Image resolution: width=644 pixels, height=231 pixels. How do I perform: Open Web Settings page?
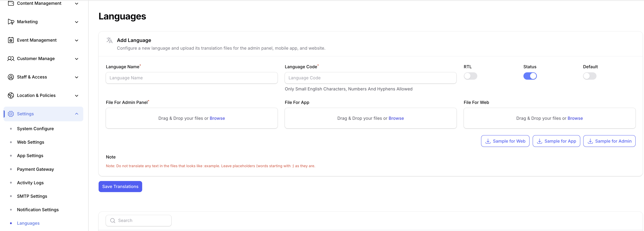click(x=30, y=142)
